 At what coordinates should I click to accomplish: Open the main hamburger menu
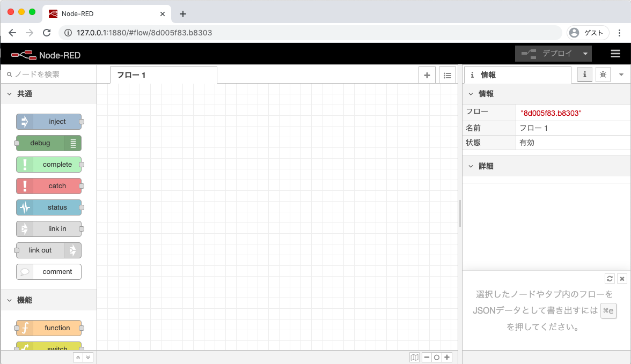coord(615,54)
